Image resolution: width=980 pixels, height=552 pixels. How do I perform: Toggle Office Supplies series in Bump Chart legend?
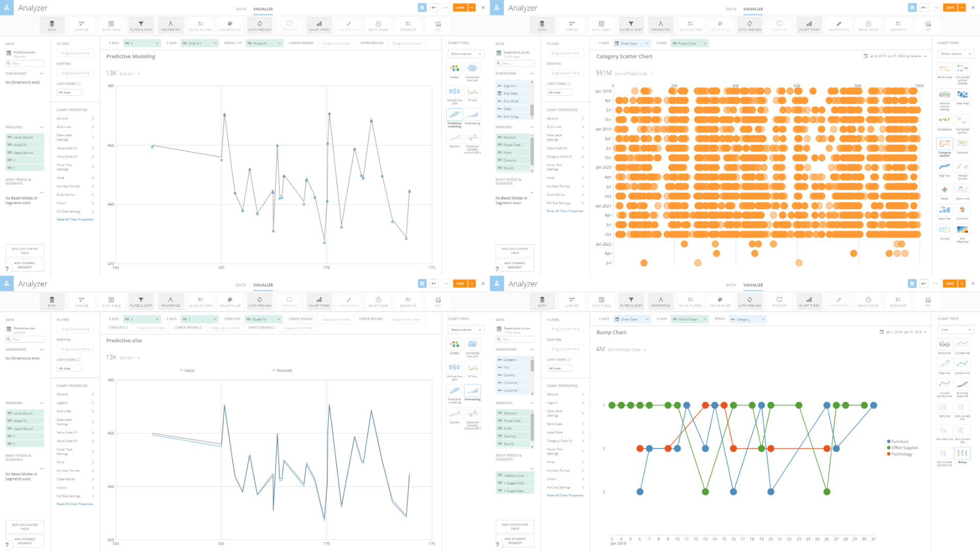tap(902, 448)
